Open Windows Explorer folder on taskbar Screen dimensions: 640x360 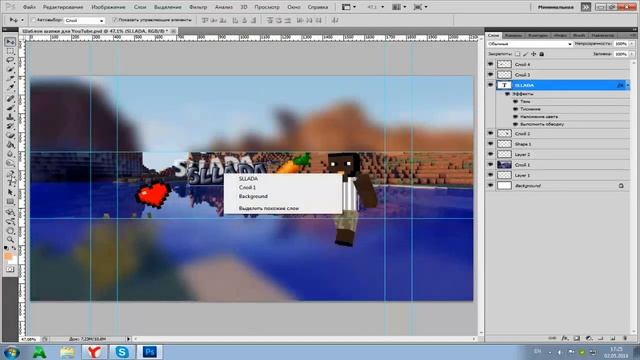coord(67,352)
